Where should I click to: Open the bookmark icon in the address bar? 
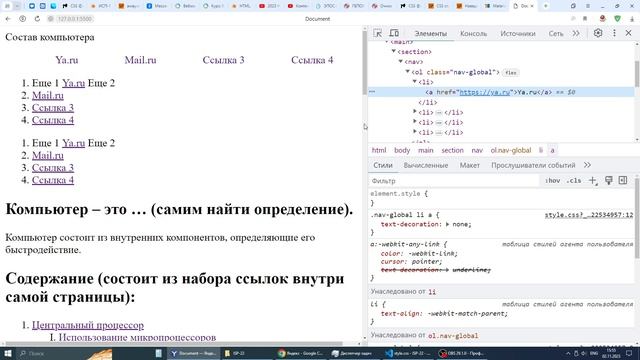click(x=585, y=19)
